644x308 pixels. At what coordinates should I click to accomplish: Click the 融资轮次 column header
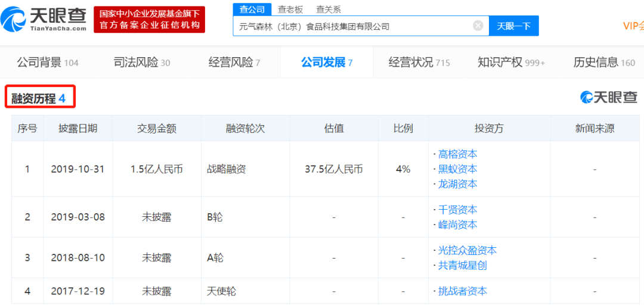pyautogui.click(x=245, y=128)
